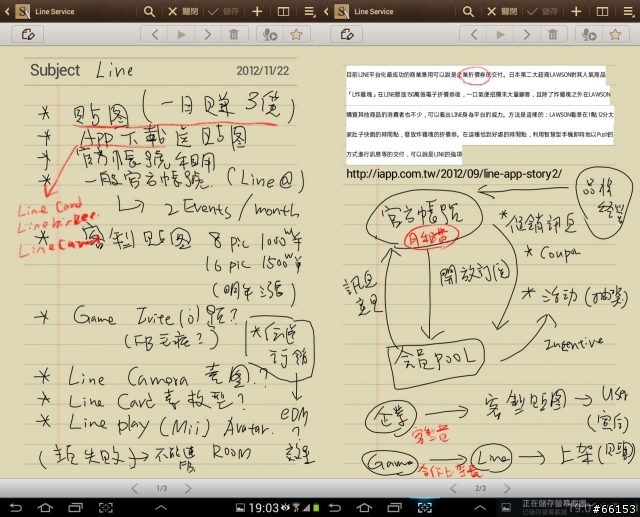Go forward with the page 1/3 toolbar arrow
Image resolution: width=640 pixels, height=517 pixels.
click(208, 34)
